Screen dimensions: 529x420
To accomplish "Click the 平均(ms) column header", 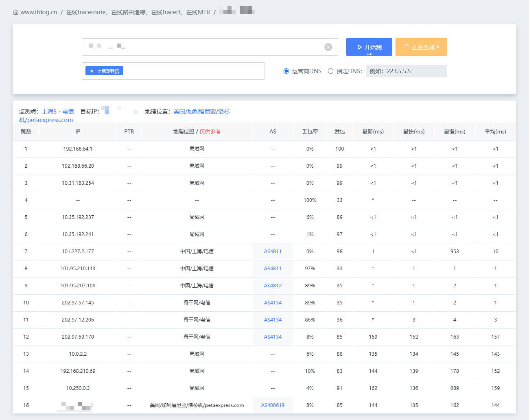I will 496,131.
